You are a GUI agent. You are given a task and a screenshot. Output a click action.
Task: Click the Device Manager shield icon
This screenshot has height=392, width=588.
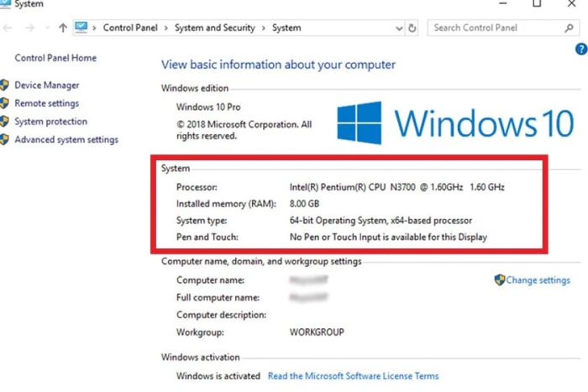(4, 86)
